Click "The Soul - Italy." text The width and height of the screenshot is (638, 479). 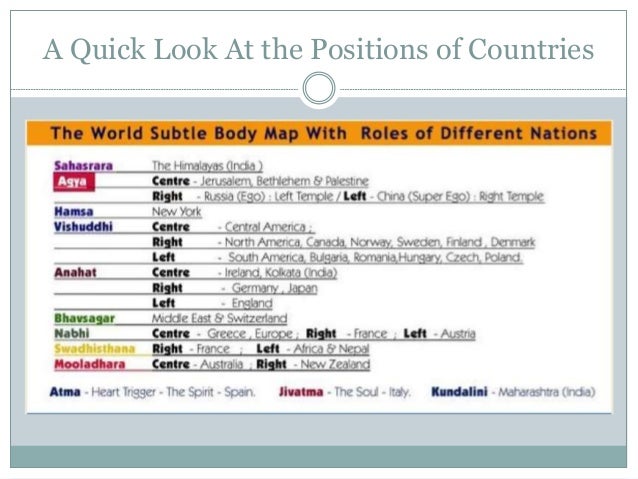click(372, 392)
